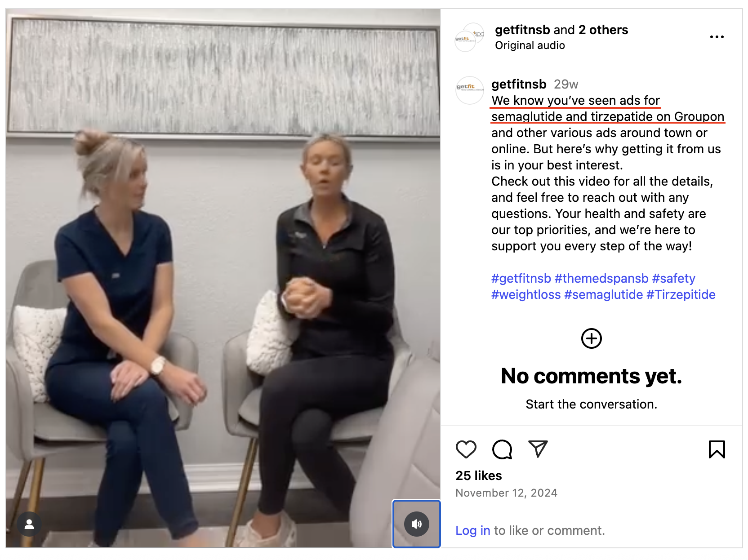This screenshot has height=560, width=748.
Task: Save the post with bookmark icon
Action: pos(717,449)
